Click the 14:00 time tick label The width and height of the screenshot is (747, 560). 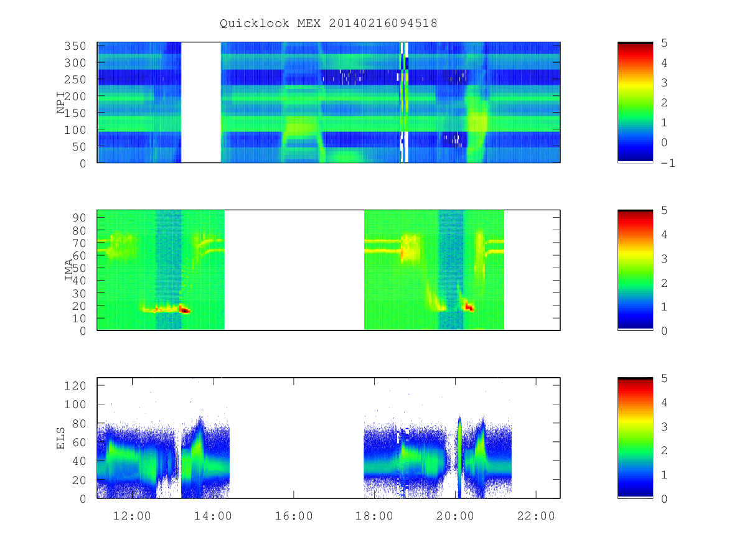[213, 516]
